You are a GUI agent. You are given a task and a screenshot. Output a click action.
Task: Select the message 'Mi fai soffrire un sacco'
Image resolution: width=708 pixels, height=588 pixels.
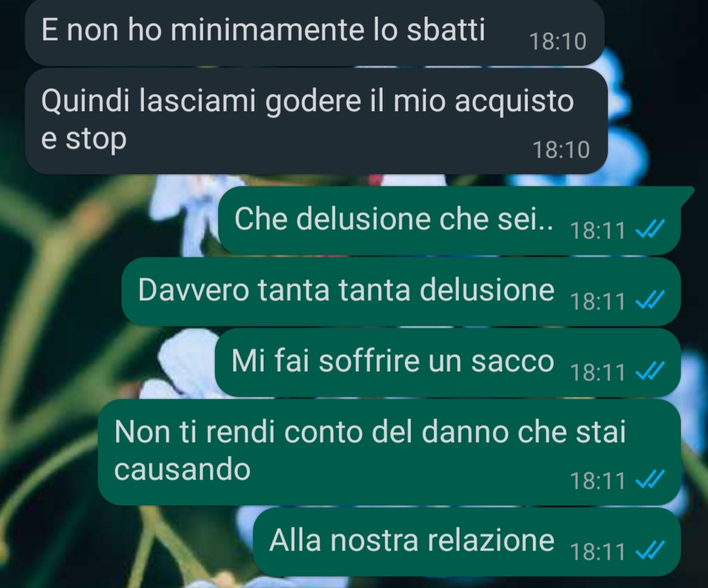click(448, 363)
